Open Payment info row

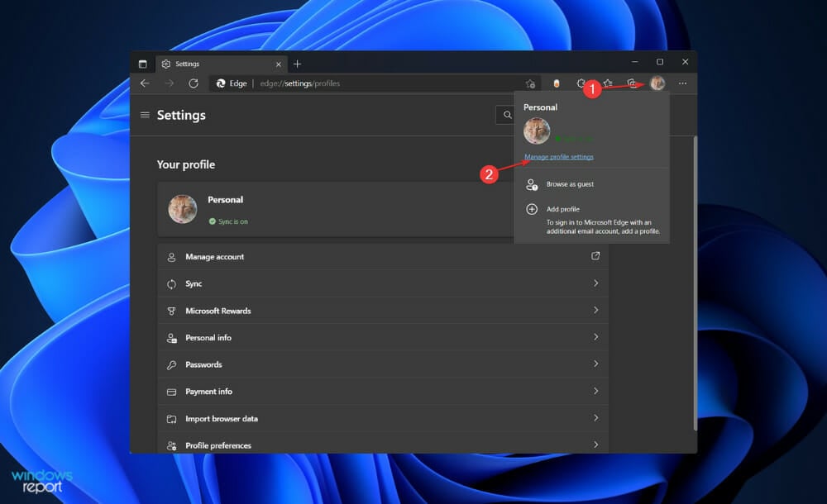point(383,391)
